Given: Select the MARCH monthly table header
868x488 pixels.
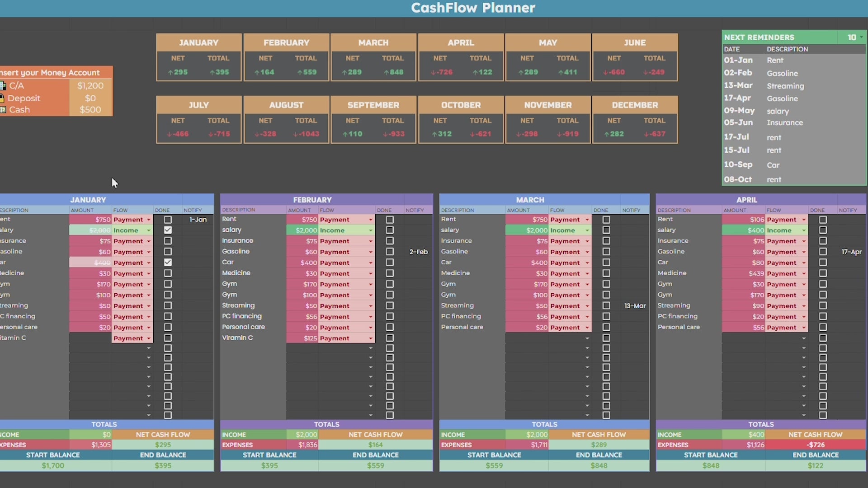Looking at the screenshot, I should (530, 200).
